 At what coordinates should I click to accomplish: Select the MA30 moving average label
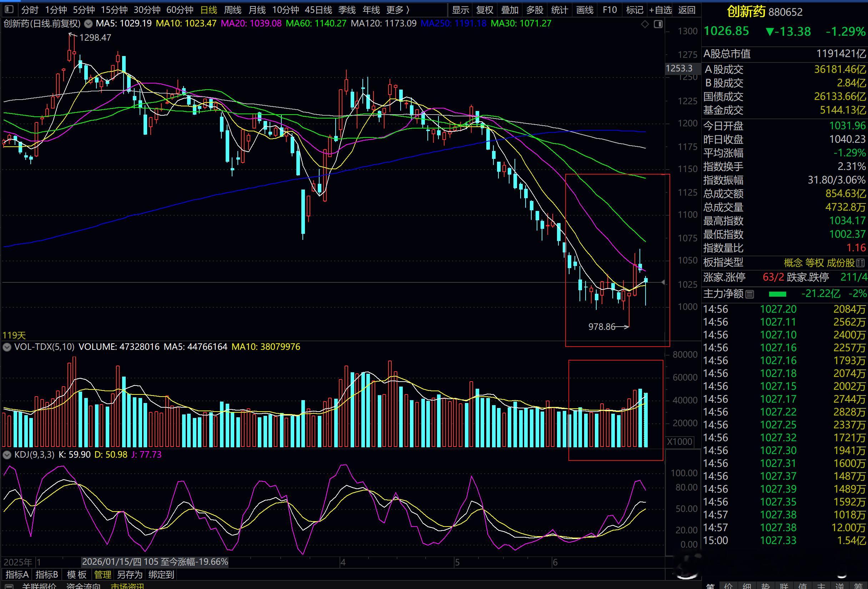coord(521,24)
